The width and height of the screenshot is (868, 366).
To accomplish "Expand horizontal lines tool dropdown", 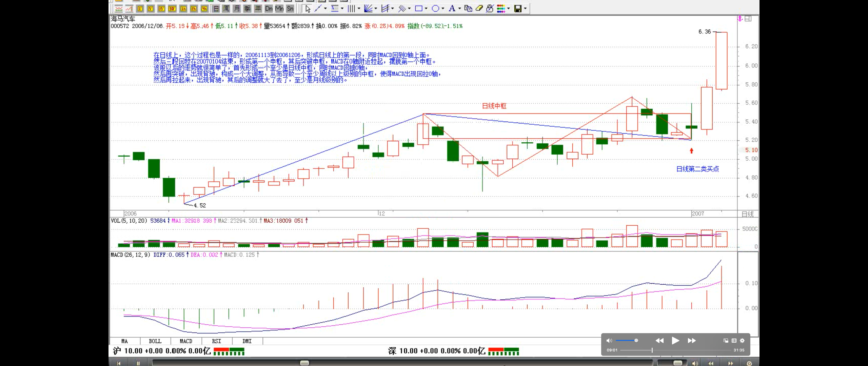I will click(342, 9).
